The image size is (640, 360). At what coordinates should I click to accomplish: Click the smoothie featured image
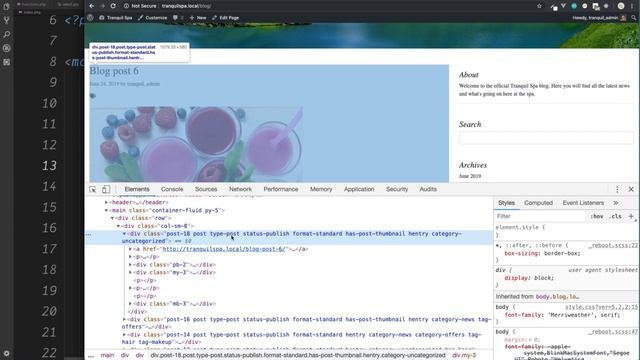click(196, 144)
